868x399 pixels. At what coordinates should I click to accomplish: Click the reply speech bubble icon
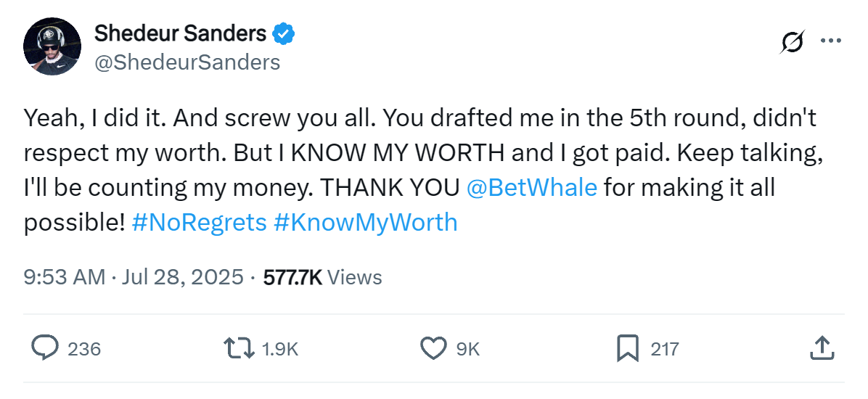(x=45, y=348)
